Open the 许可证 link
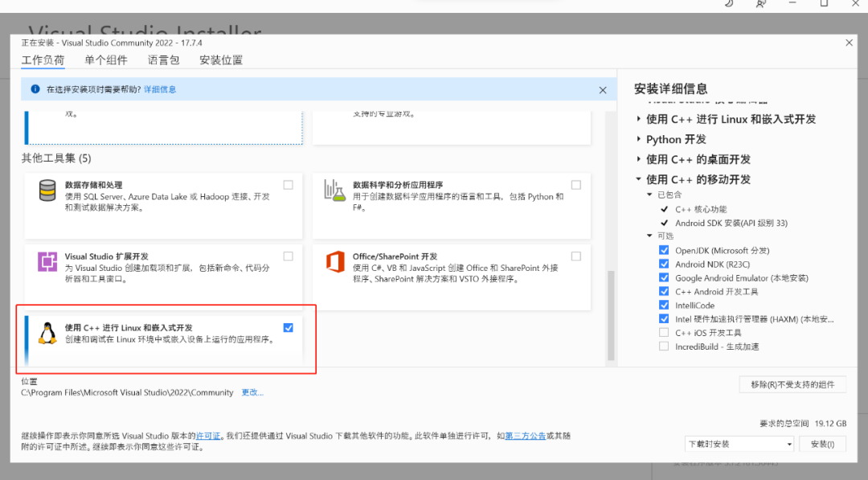Viewport: 868px width, 480px height. click(x=208, y=436)
